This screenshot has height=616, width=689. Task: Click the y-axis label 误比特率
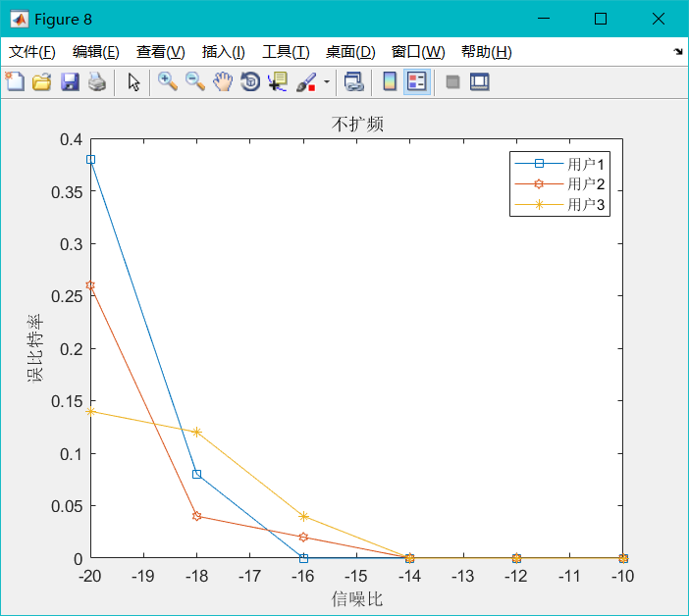(35, 348)
